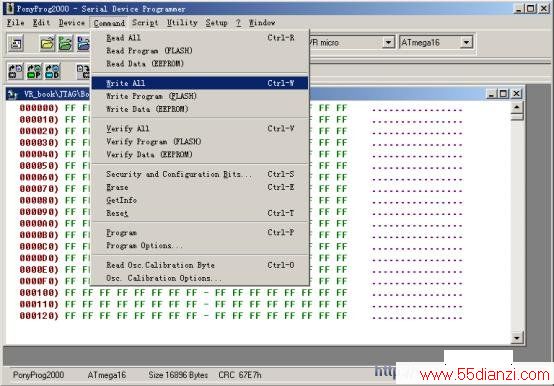Screen dimensions: 554x386
Task: Open the Script menu
Action: [145, 23]
